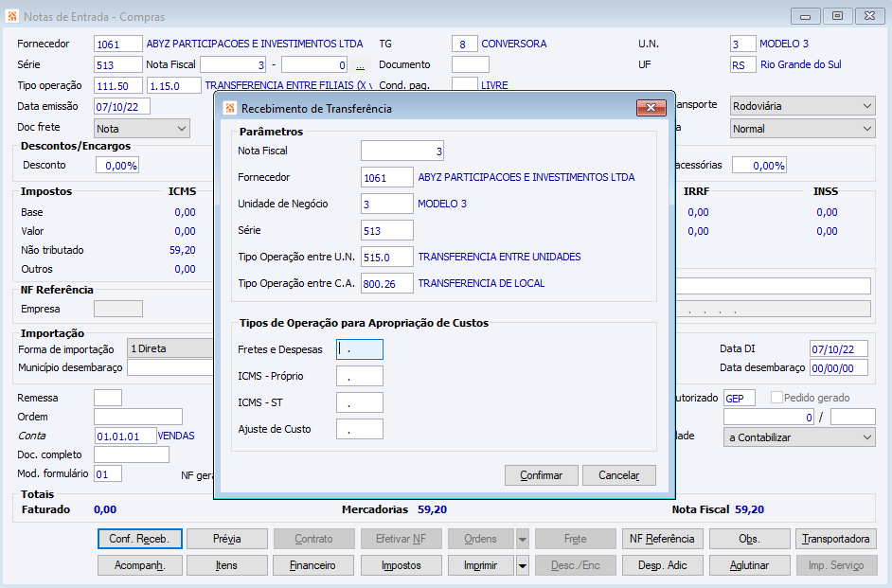Open the a Contabilizar dropdown
Image resolution: width=892 pixels, height=588 pixels.
pyautogui.click(x=799, y=437)
